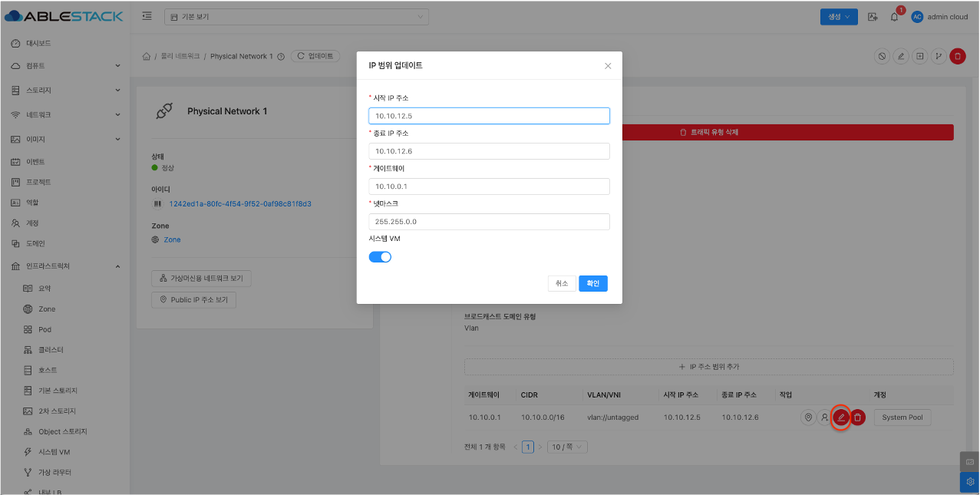Click the red edit IP range icon

point(841,417)
